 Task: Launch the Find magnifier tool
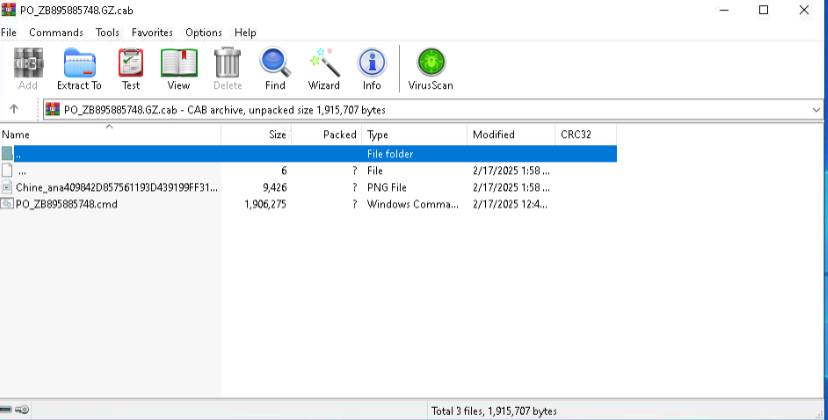coord(275,67)
